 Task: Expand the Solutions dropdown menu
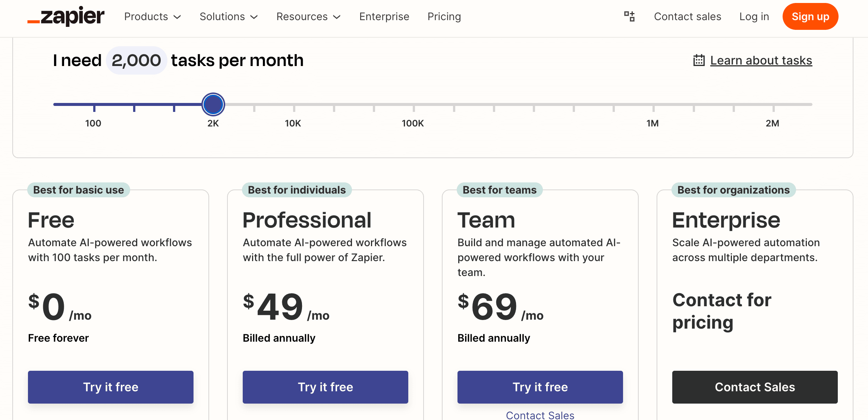[x=229, y=16]
